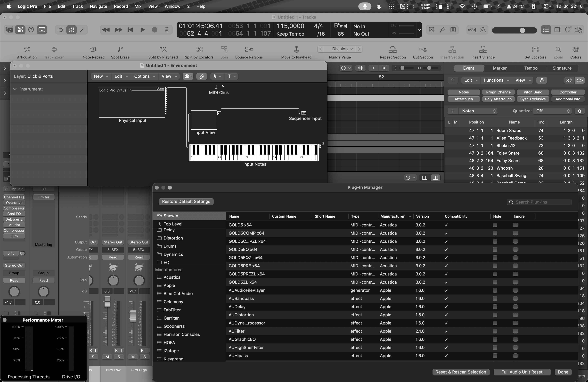Click the Environment MIDI color palette icon
Viewport: 588px width, 382px height.
point(188,76)
